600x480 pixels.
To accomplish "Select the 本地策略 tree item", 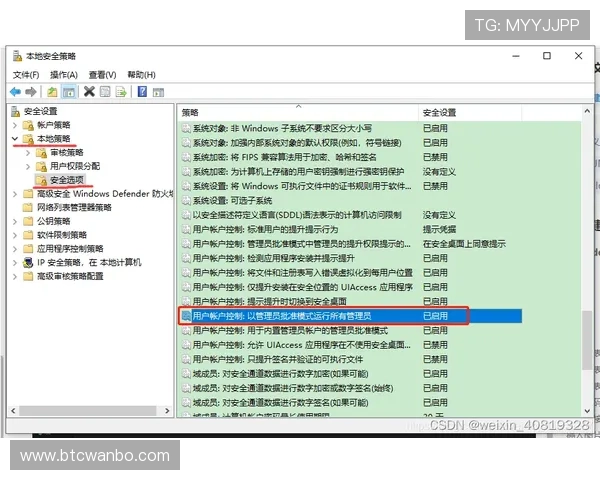I will [x=54, y=139].
